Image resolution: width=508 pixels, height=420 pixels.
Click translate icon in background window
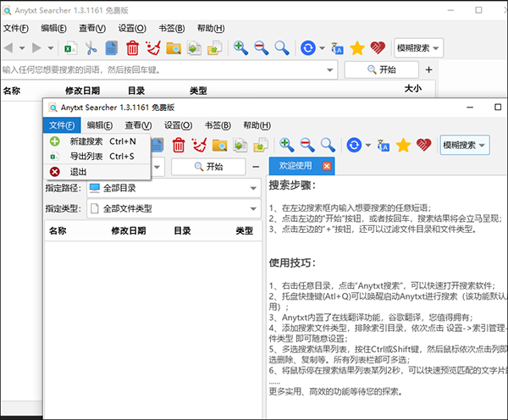(x=337, y=48)
